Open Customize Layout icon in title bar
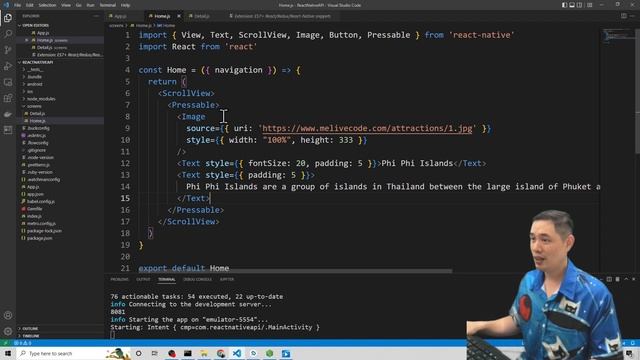 coord(589,5)
